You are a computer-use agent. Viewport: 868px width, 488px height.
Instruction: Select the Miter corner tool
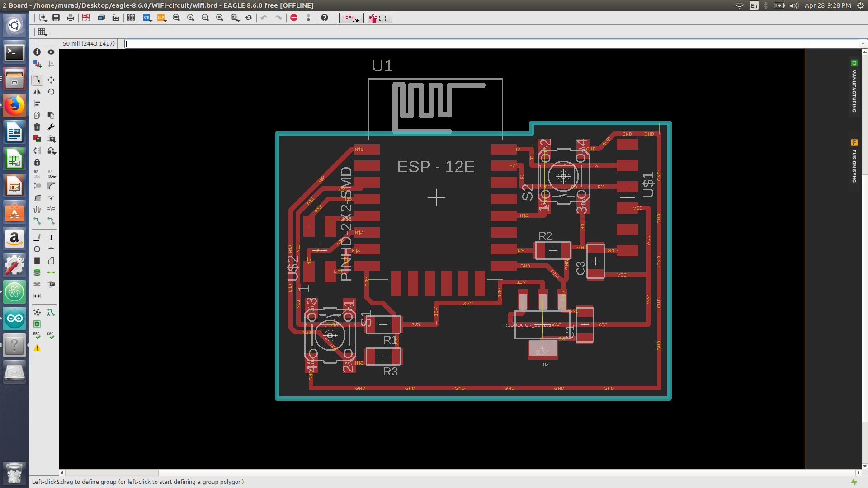(51, 186)
